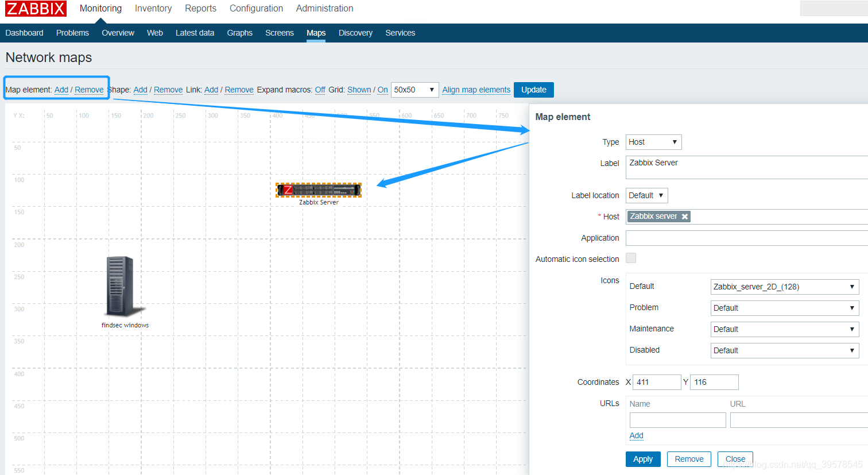The width and height of the screenshot is (868, 475).
Task: Open Configuration menu
Action: (256, 9)
